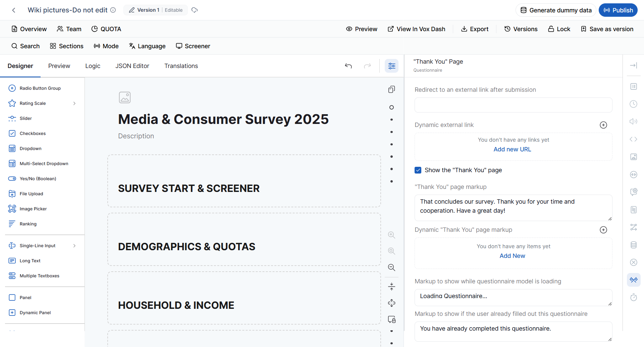
Task: Reset canvas zoom to 100%
Action: (391, 251)
